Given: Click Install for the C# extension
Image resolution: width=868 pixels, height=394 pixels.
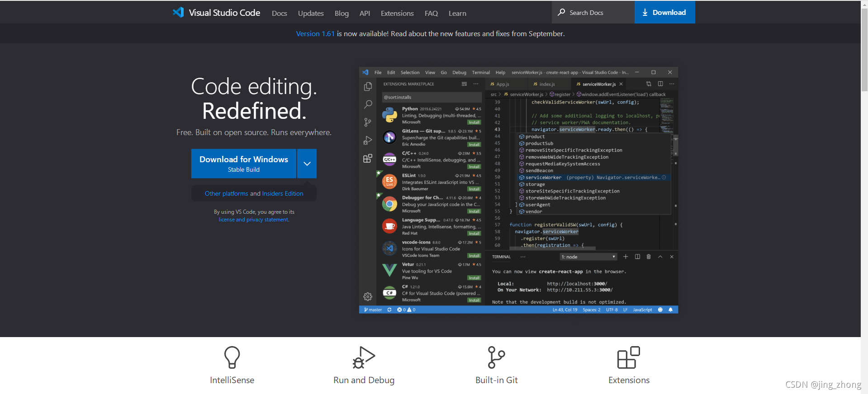Looking at the screenshot, I should [x=474, y=300].
